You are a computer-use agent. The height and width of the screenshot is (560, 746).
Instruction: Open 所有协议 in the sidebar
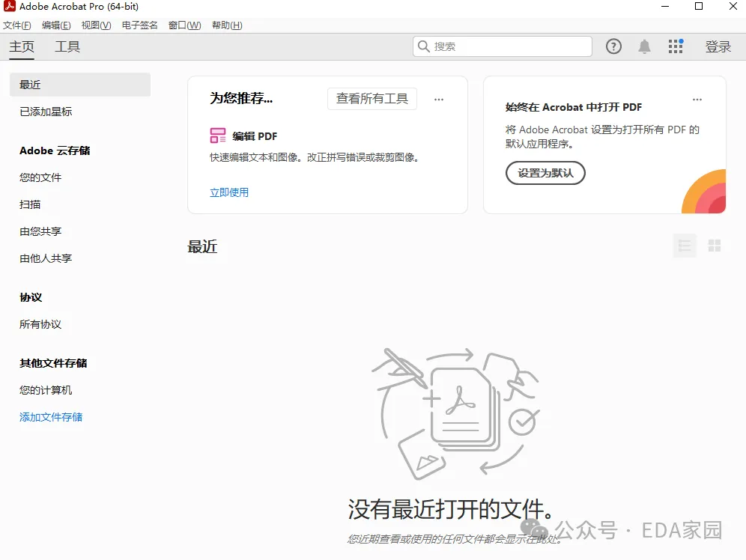click(x=40, y=324)
